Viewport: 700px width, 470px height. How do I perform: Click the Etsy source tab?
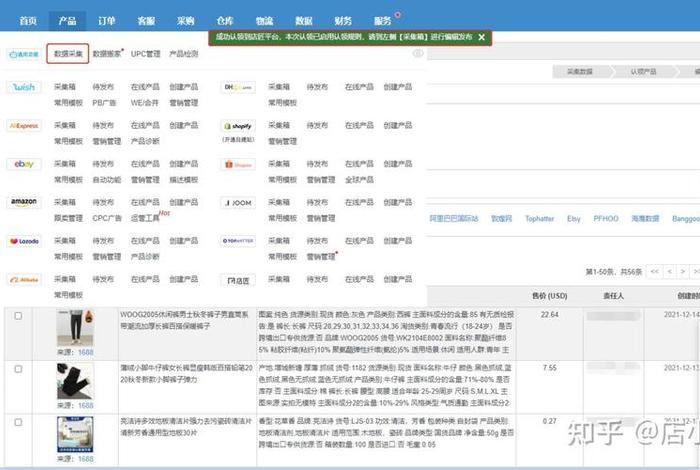click(x=574, y=219)
